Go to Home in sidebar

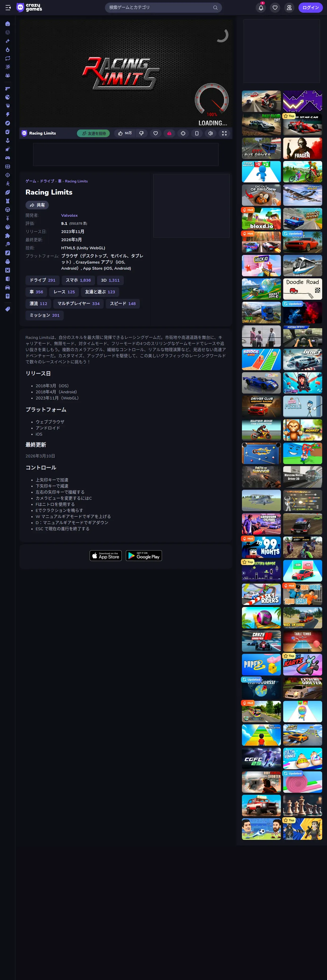point(8,24)
